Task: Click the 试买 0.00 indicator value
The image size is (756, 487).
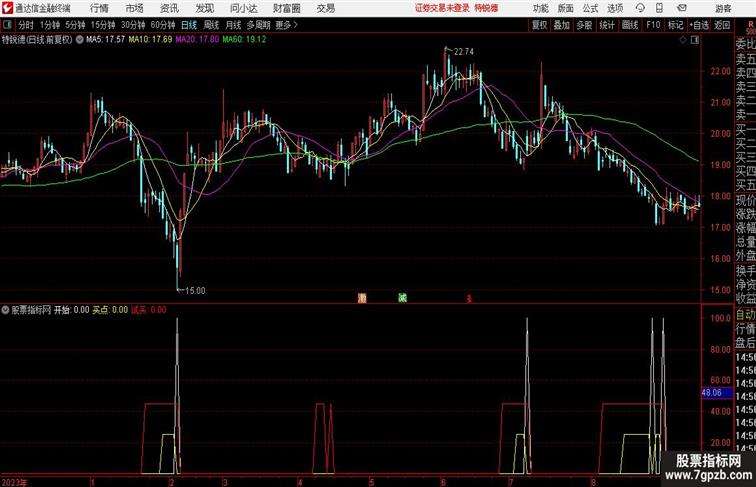Action: tap(148, 310)
